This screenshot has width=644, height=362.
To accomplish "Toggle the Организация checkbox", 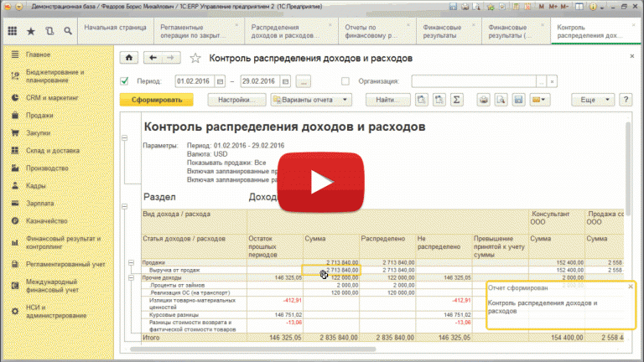I will (x=345, y=81).
